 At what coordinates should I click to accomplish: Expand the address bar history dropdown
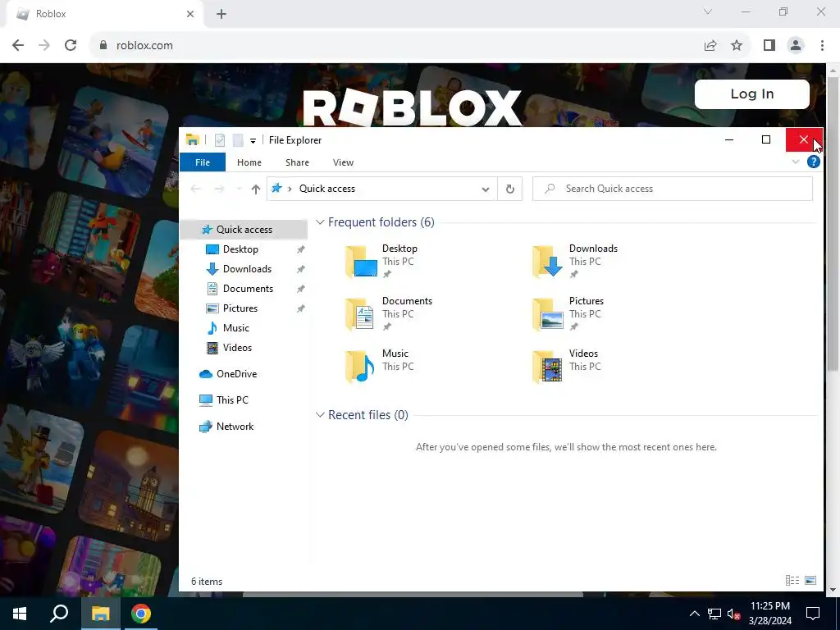tap(486, 189)
